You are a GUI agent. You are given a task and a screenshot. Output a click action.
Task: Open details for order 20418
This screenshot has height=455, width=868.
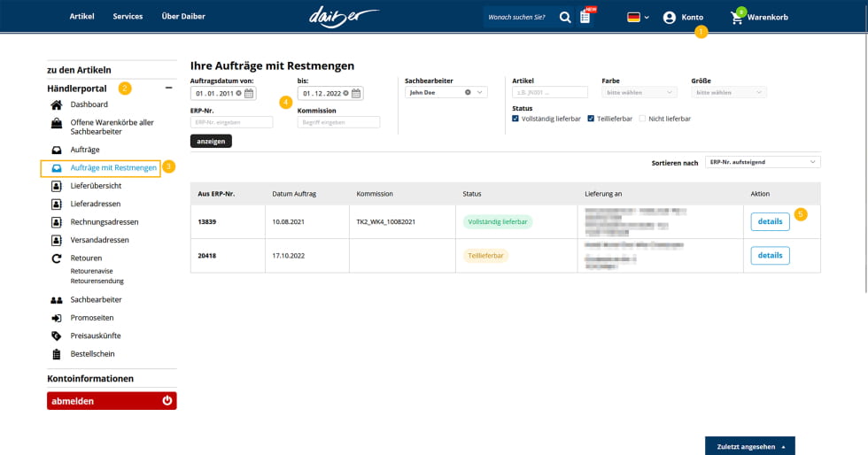click(770, 256)
